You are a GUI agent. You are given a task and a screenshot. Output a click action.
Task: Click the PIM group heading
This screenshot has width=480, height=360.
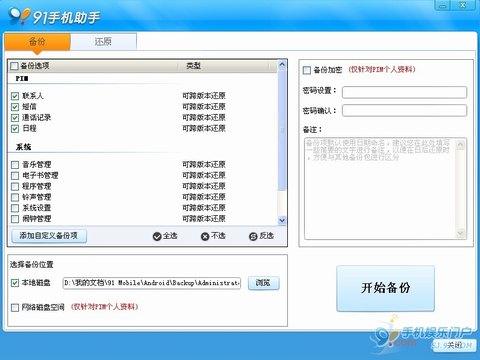tap(22, 79)
